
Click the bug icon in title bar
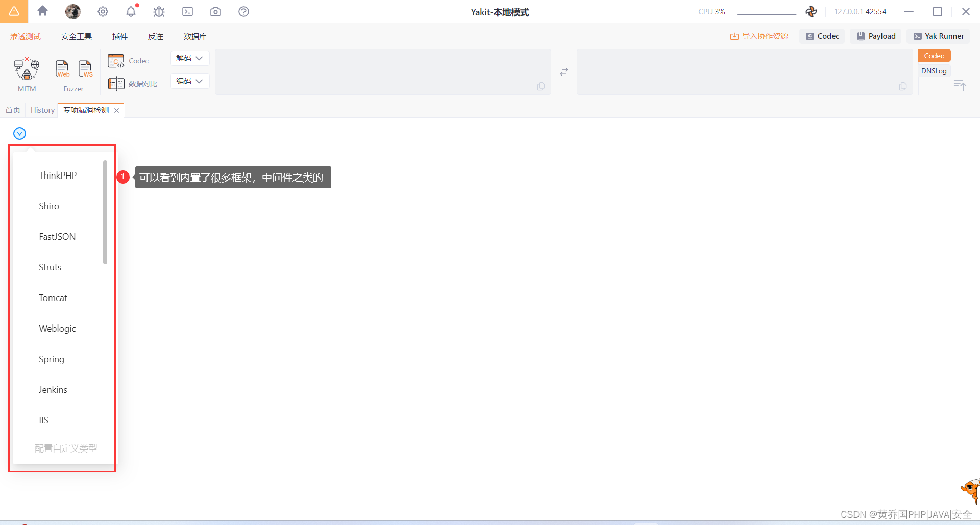pyautogui.click(x=159, y=11)
